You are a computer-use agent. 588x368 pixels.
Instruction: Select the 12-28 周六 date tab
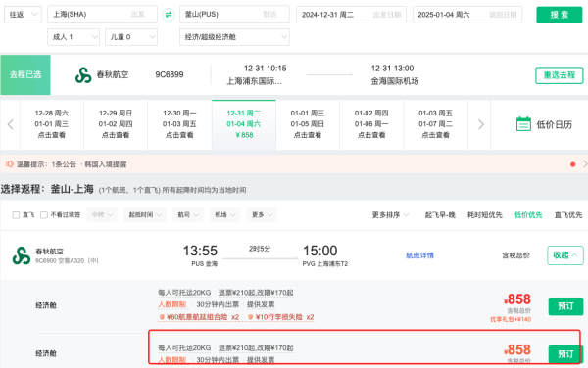[52, 124]
